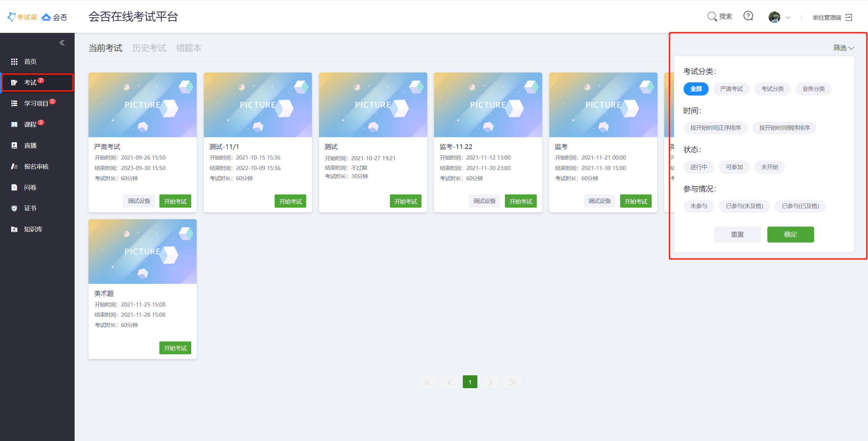Start the 美术题 exam
This screenshot has height=441, width=868.
(x=175, y=348)
